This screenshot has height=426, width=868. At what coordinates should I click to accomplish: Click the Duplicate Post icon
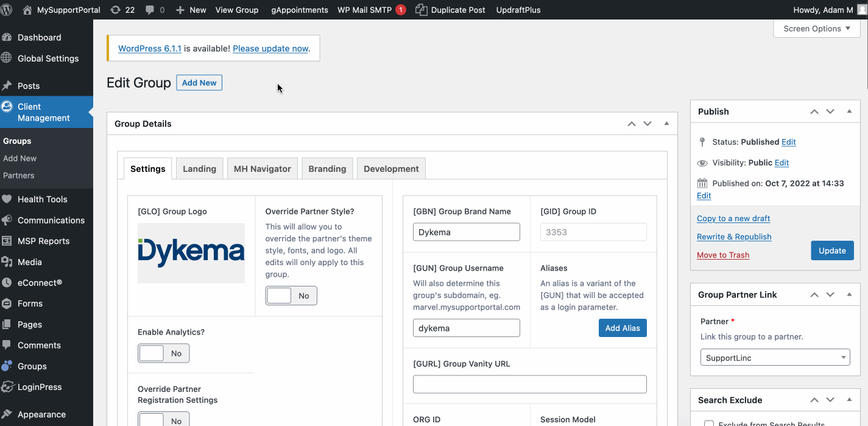click(x=421, y=10)
